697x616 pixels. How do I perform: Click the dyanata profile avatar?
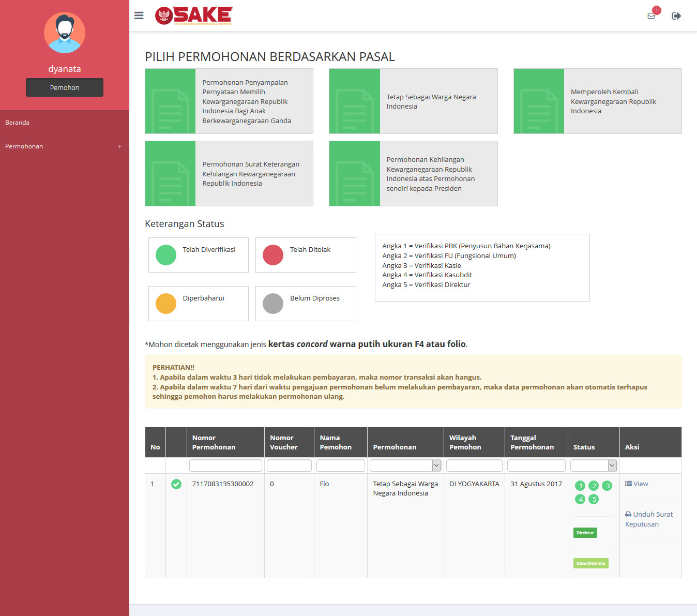[65, 33]
